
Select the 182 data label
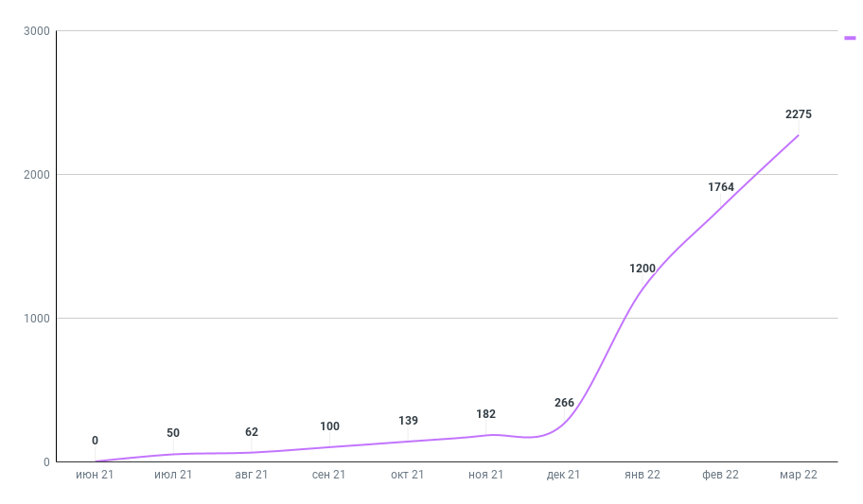[486, 414]
